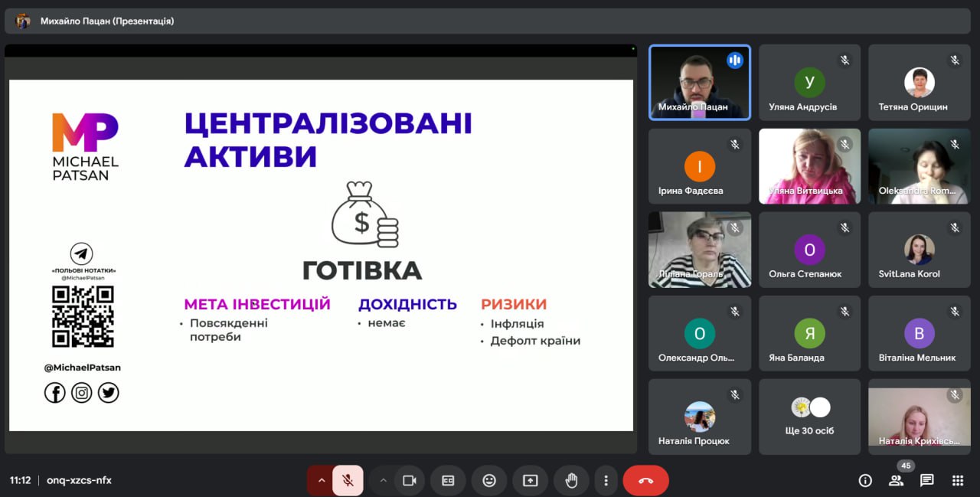Open the three-dot more options menu
The image size is (980, 497).
606,480
